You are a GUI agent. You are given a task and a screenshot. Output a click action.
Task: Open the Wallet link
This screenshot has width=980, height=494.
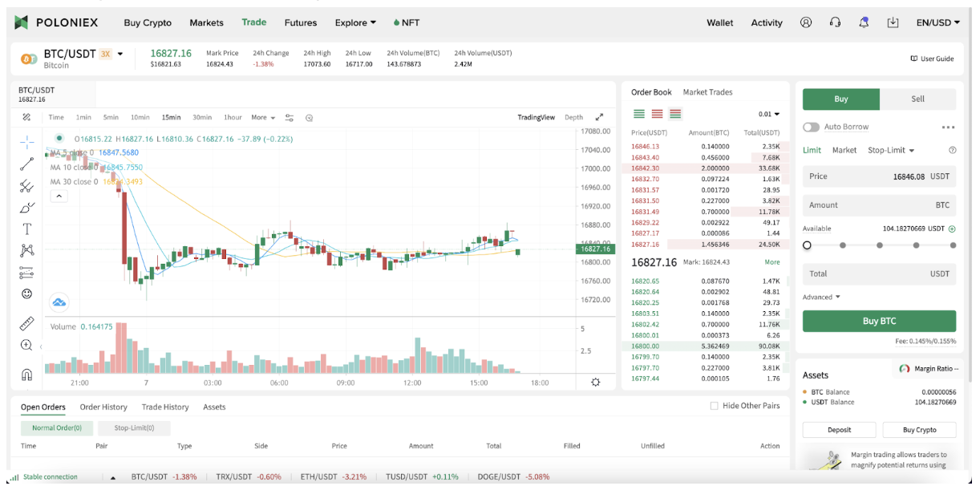[x=719, y=22]
